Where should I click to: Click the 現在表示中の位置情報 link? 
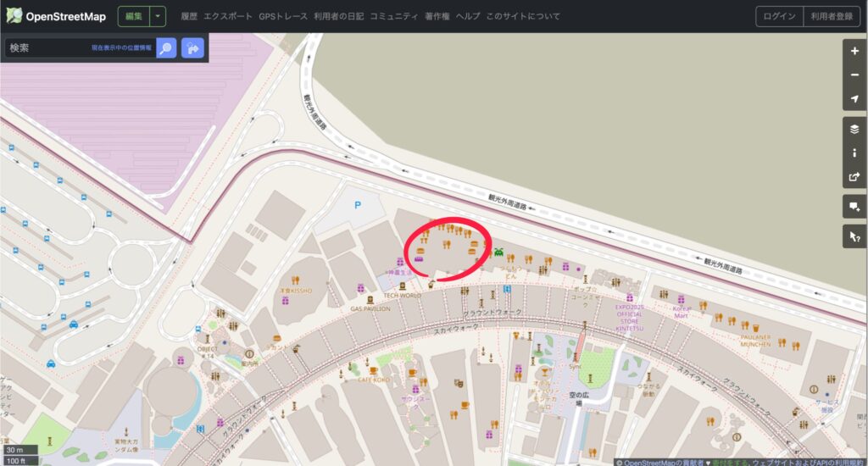[121, 48]
